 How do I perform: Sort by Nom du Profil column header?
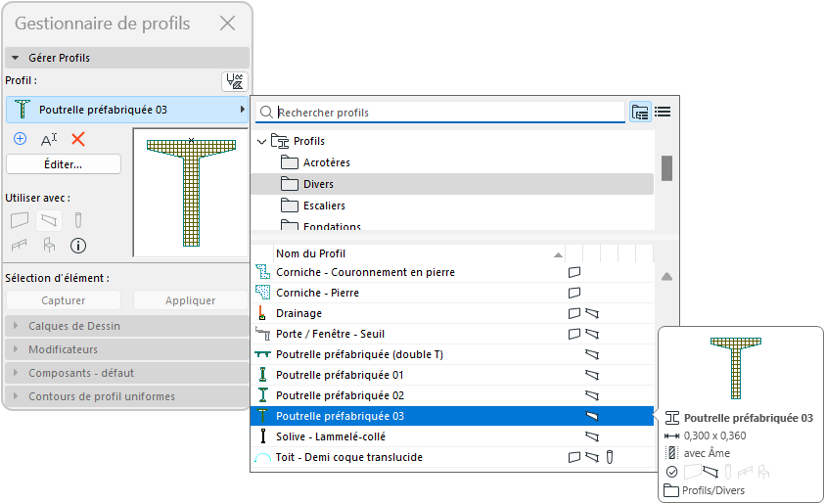pyautogui.click(x=419, y=253)
